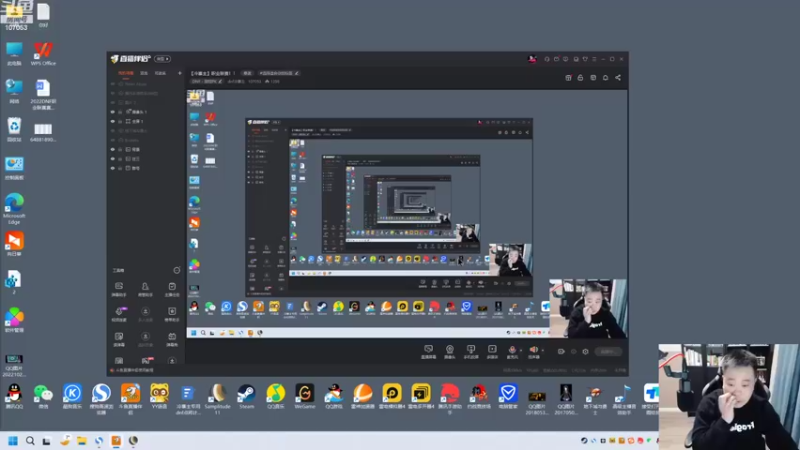
Task: Open the left tool in toolbox third row
Action: [119, 339]
